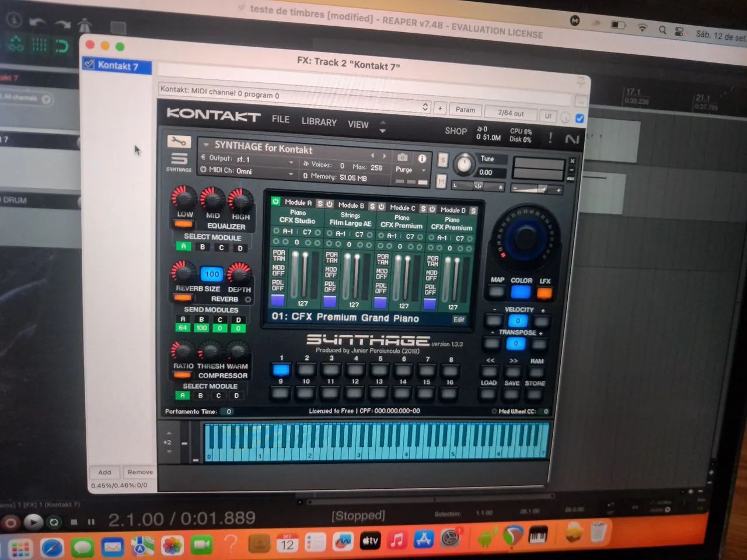
Task: Toggle Module D power button
Action: click(432, 209)
